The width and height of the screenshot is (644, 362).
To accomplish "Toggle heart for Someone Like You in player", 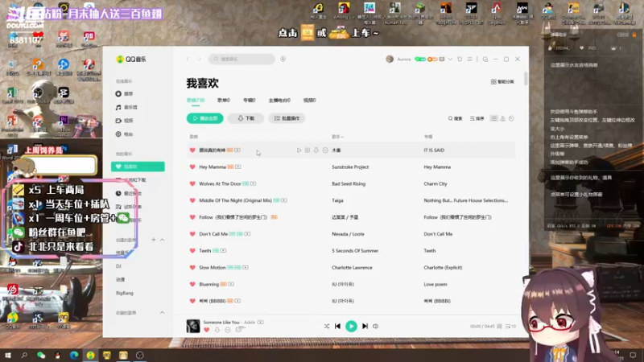I will [x=207, y=330].
